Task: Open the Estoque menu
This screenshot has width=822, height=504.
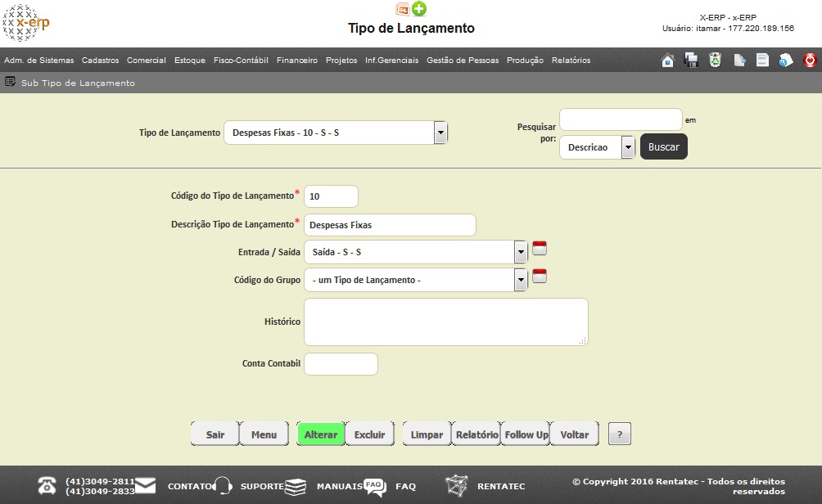Action: pos(190,61)
